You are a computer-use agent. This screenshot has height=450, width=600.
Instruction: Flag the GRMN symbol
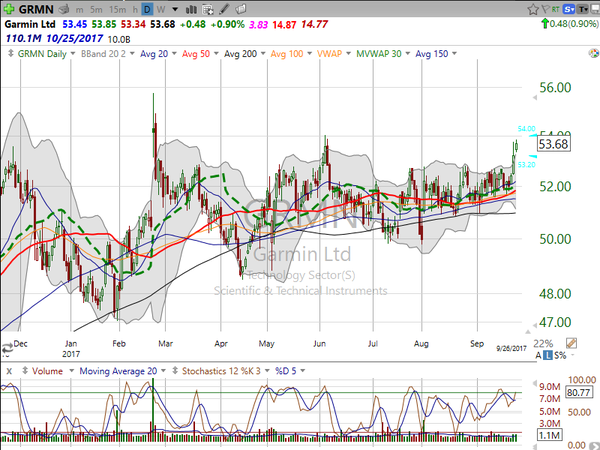(546, 9)
